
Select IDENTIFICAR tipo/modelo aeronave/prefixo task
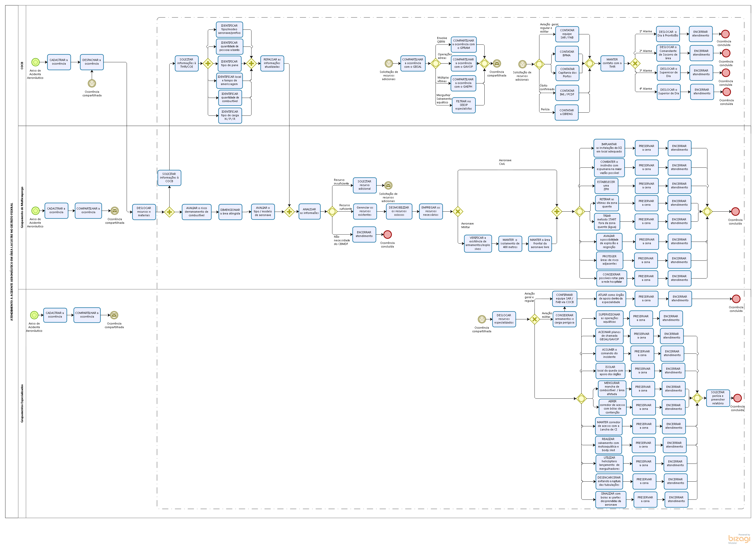(229, 29)
